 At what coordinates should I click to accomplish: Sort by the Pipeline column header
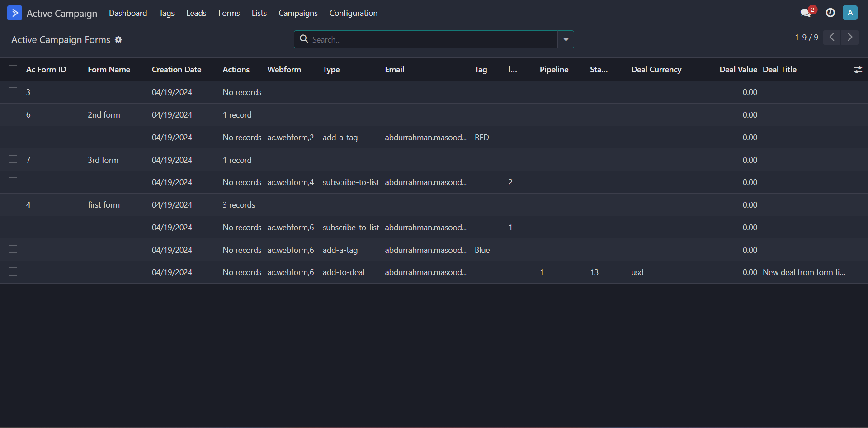pyautogui.click(x=554, y=70)
